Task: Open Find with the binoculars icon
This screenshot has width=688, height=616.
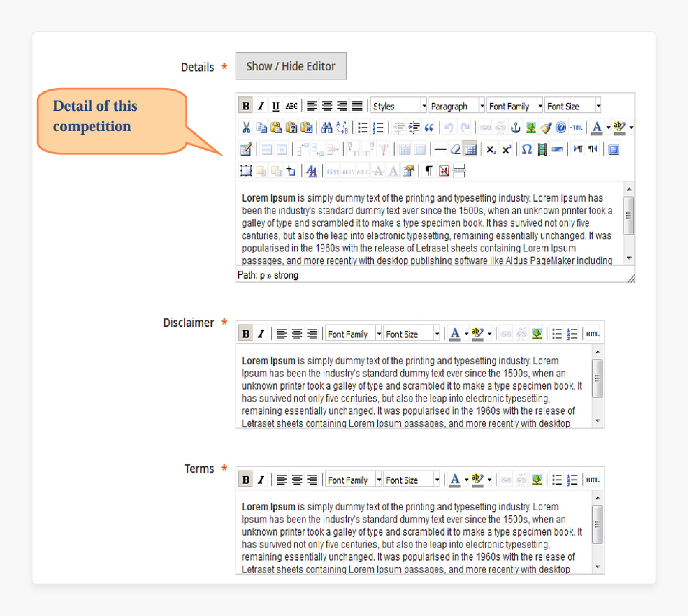Action: click(x=327, y=128)
